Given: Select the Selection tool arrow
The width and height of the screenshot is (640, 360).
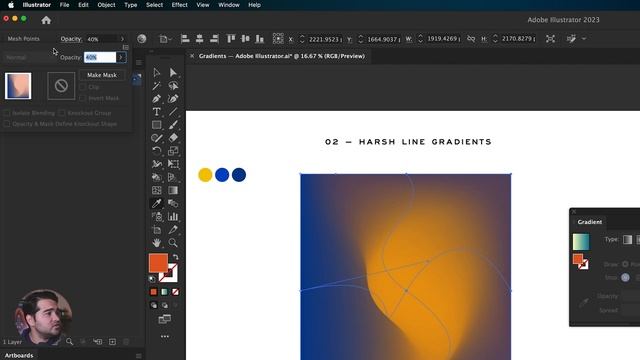Looking at the screenshot, I should point(157,72).
